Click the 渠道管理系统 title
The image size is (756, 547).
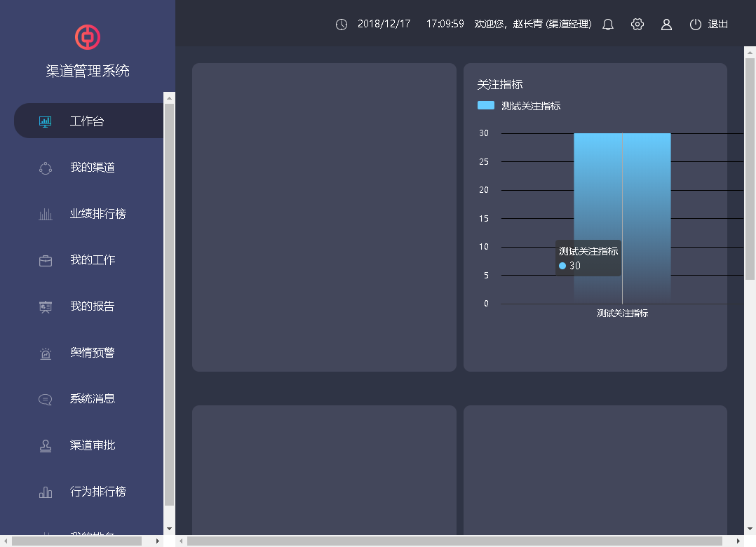coord(88,71)
